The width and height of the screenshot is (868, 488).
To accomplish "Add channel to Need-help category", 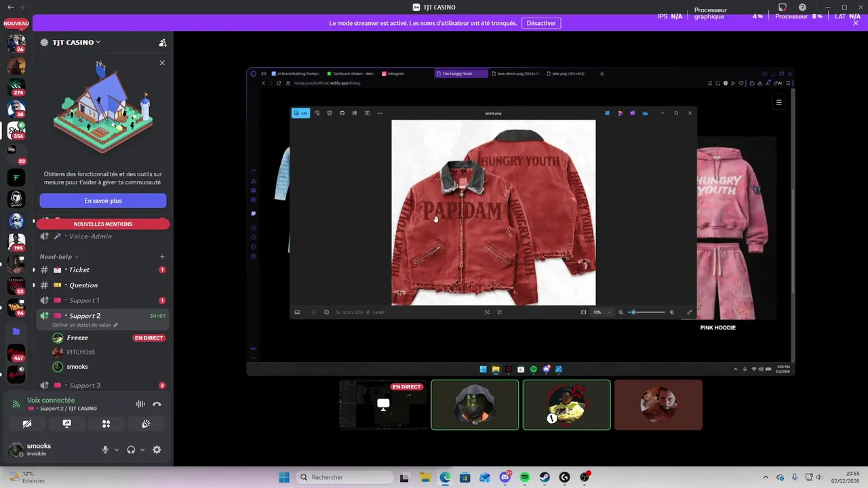I will point(162,257).
